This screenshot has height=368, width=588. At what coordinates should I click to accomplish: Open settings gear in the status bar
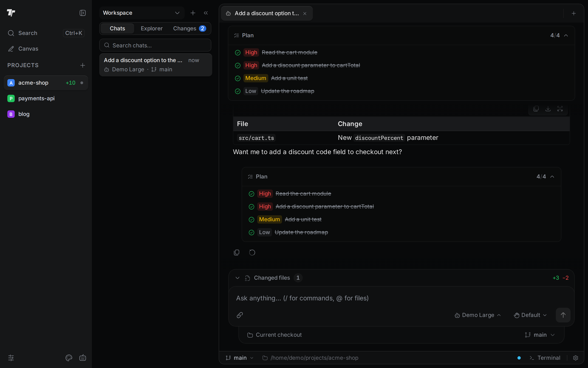576,358
